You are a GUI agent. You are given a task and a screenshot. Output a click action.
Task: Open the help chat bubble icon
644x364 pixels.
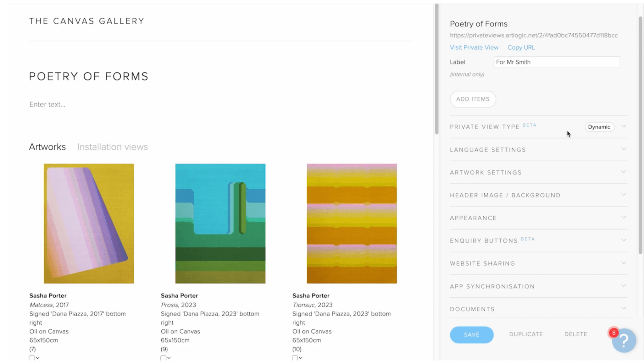point(624,340)
